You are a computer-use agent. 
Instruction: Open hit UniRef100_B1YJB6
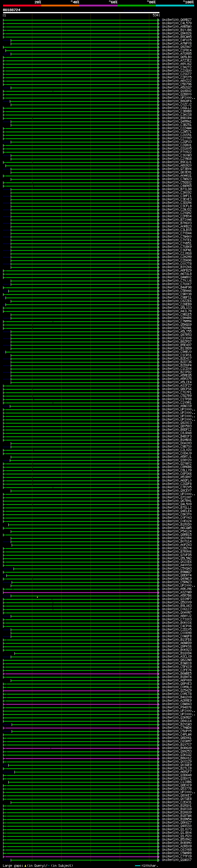click(x=177, y=30)
